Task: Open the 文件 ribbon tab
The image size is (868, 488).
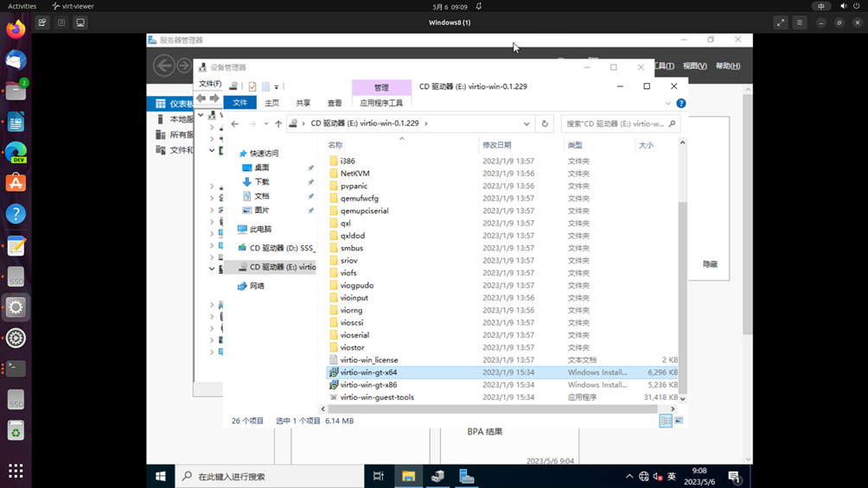Action: (x=240, y=103)
